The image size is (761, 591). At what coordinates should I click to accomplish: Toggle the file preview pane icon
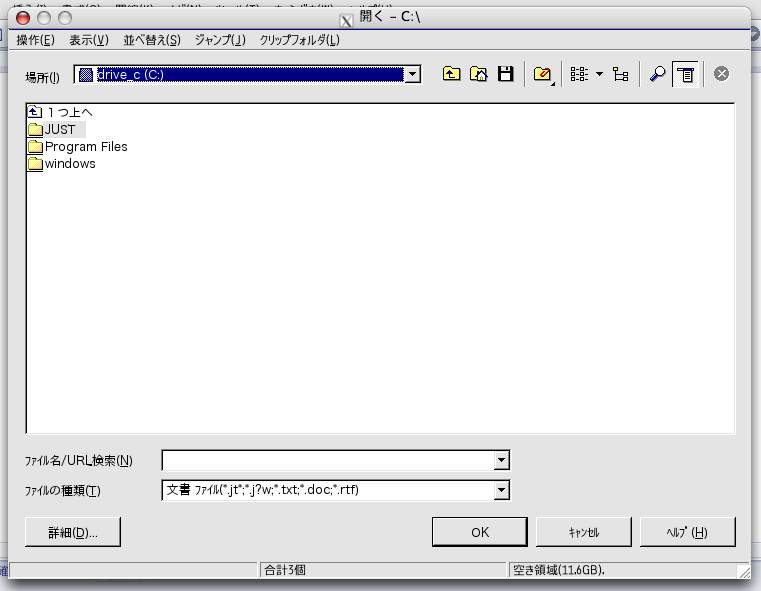tap(685, 74)
